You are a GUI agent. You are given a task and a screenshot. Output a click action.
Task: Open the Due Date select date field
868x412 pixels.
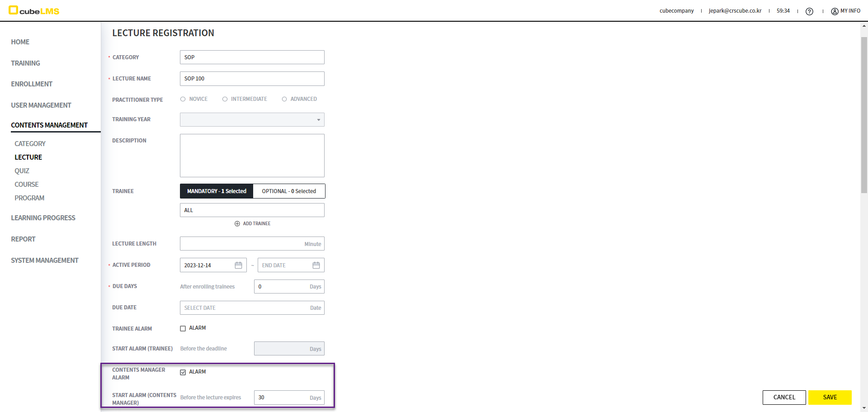point(252,308)
